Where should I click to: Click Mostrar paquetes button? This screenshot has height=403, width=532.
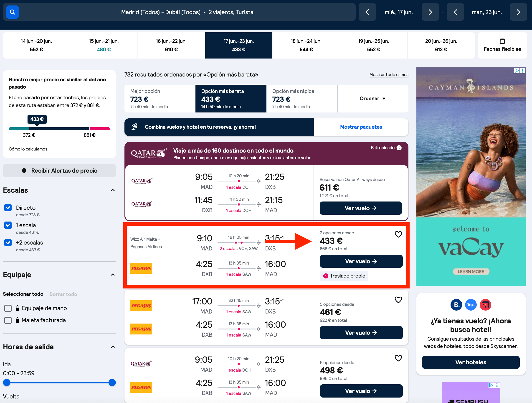(361, 127)
